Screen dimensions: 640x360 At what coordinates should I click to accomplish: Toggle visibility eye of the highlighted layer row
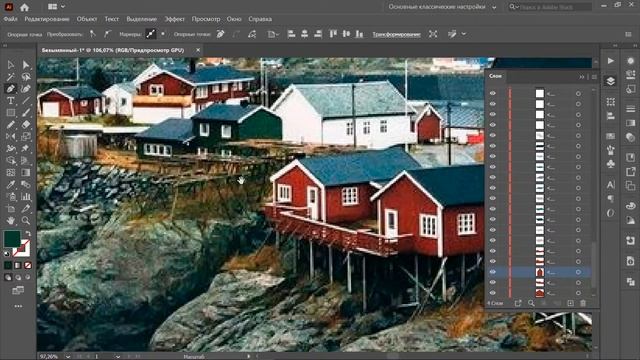coord(493,272)
